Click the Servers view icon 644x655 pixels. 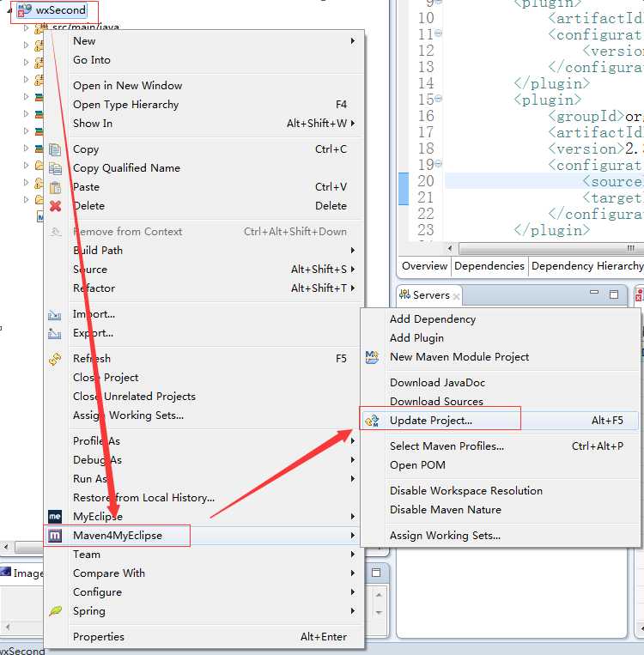404,294
